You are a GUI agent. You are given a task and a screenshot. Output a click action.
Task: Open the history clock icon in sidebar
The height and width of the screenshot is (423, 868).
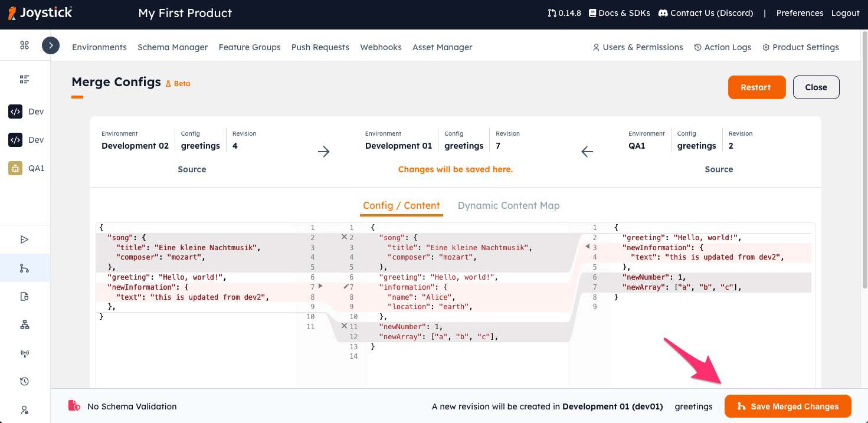point(24,382)
